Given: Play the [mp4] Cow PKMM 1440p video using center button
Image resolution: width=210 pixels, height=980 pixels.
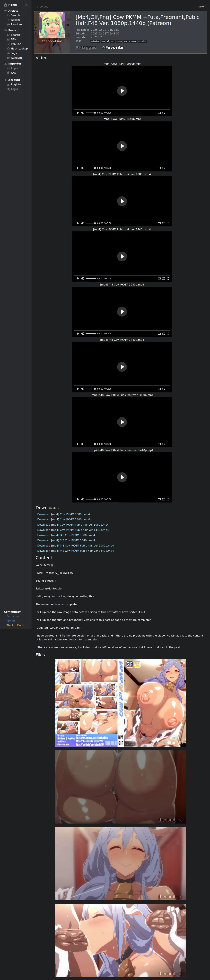Looking at the screenshot, I should [x=122, y=146].
